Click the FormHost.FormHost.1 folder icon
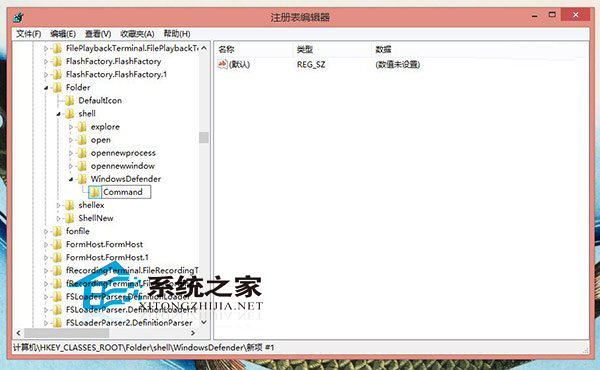This screenshot has height=370, width=600. [57, 257]
